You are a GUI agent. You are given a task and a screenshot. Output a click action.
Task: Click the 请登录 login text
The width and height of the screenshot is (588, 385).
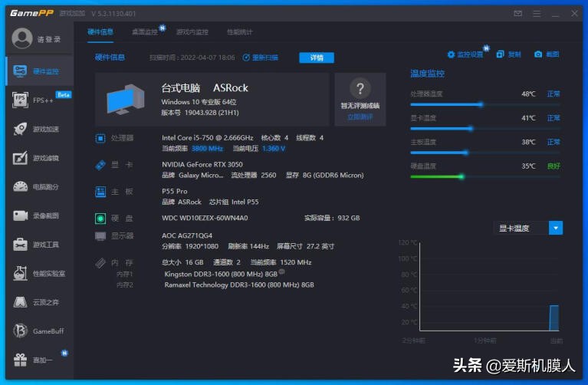(49, 39)
